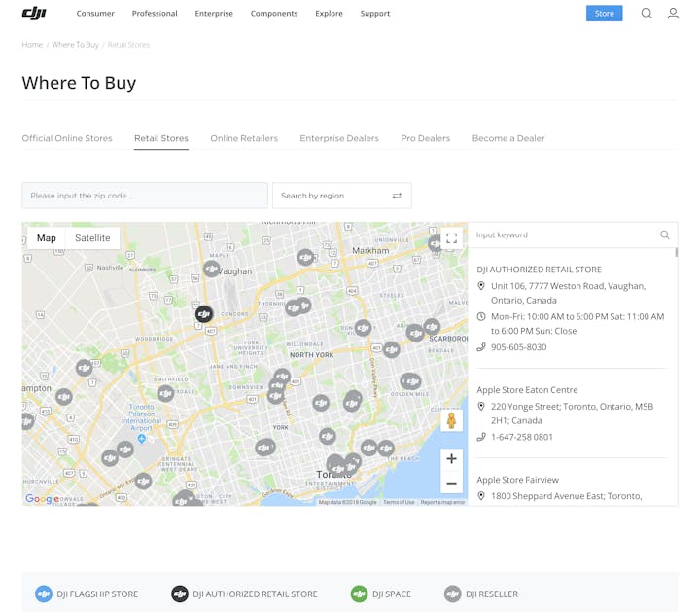The image size is (700, 612).
Task: Click the DJI Flagship Store legend icon
Action: [44, 594]
